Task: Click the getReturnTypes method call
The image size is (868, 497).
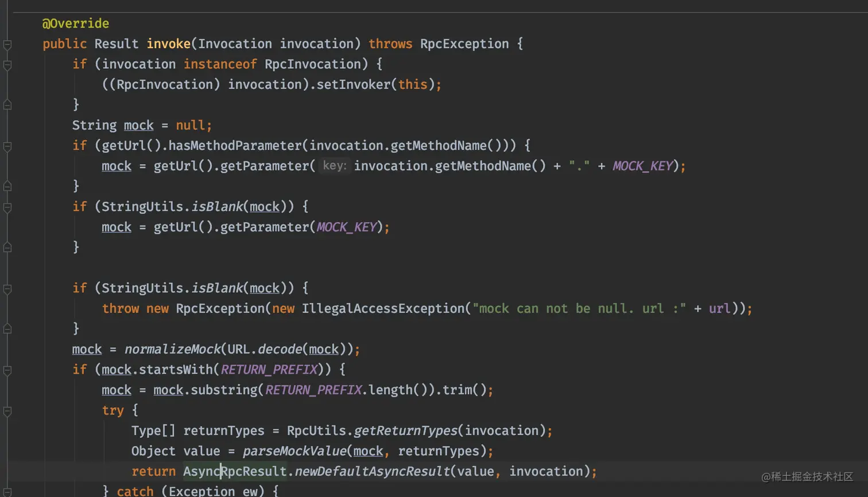Action: [405, 431]
